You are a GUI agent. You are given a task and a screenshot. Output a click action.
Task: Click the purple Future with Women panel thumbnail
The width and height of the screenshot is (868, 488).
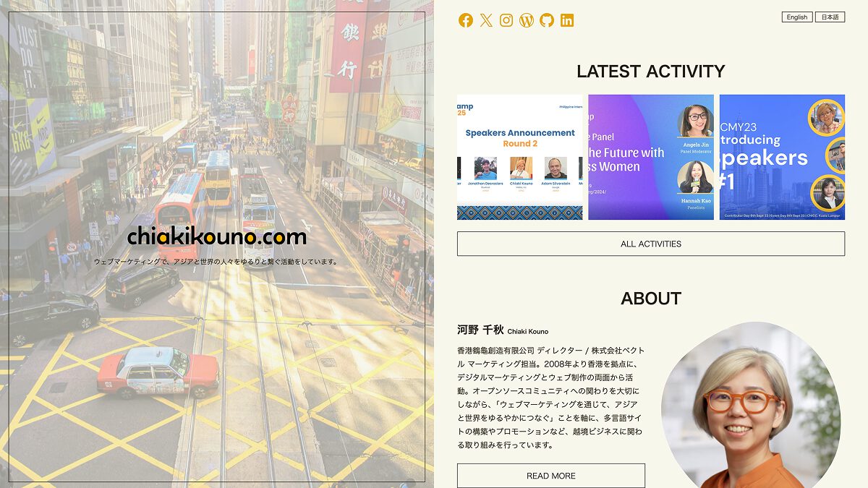tap(650, 156)
